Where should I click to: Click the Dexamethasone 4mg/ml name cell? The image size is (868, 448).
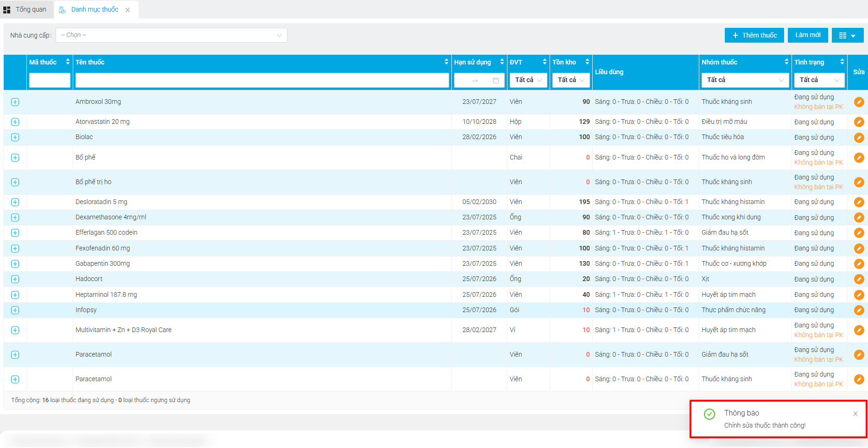111,217
